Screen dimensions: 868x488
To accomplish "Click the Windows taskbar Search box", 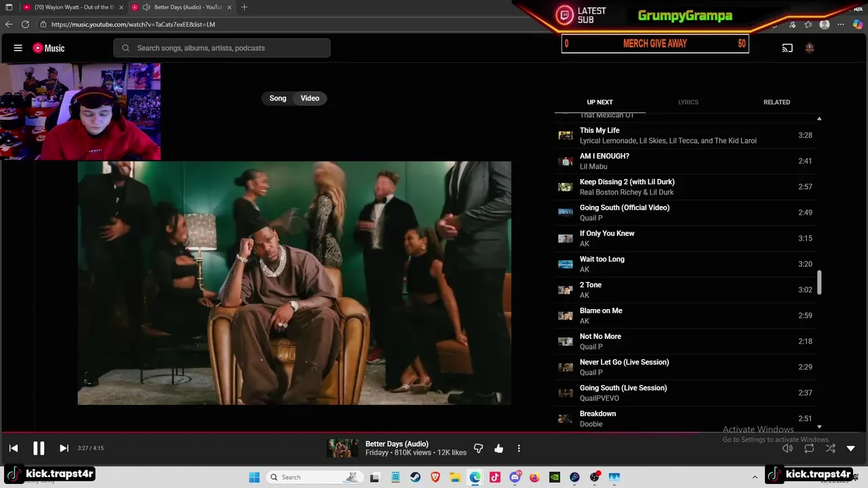I will [313, 477].
